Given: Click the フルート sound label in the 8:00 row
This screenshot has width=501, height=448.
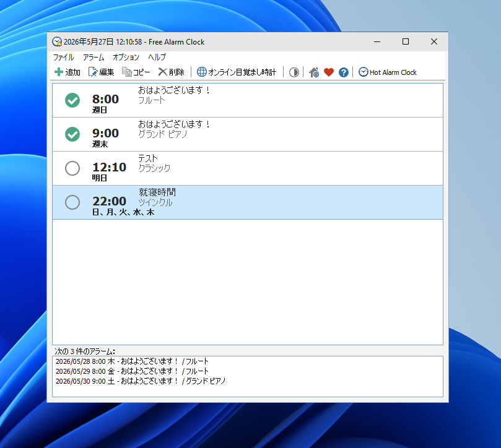Looking at the screenshot, I should pyautogui.click(x=152, y=100).
